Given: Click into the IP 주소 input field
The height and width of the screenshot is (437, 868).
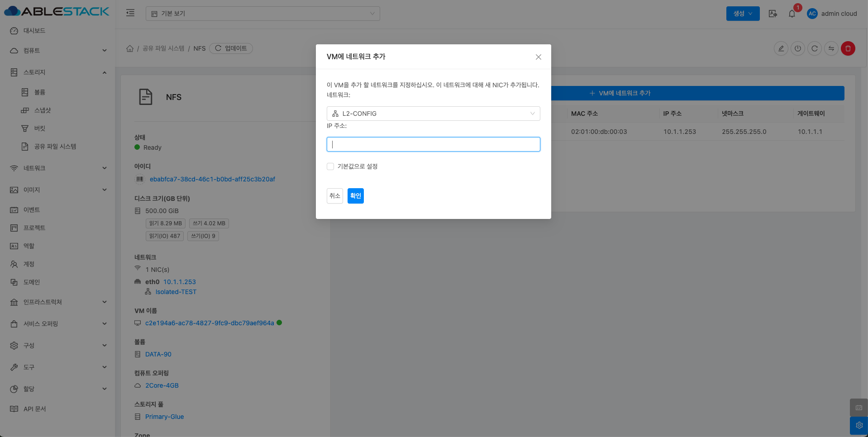Looking at the screenshot, I should click(x=433, y=144).
